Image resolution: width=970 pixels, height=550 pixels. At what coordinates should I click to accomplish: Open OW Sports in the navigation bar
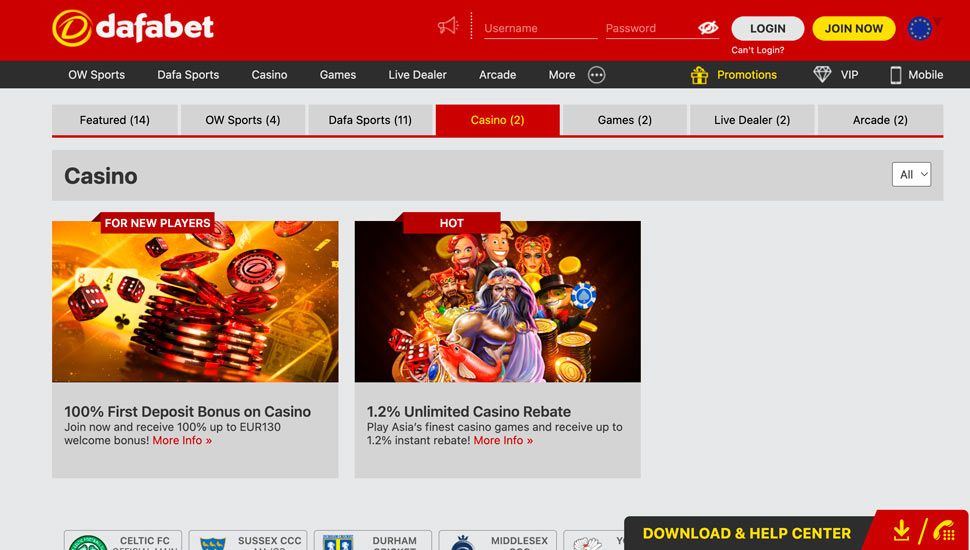point(97,75)
